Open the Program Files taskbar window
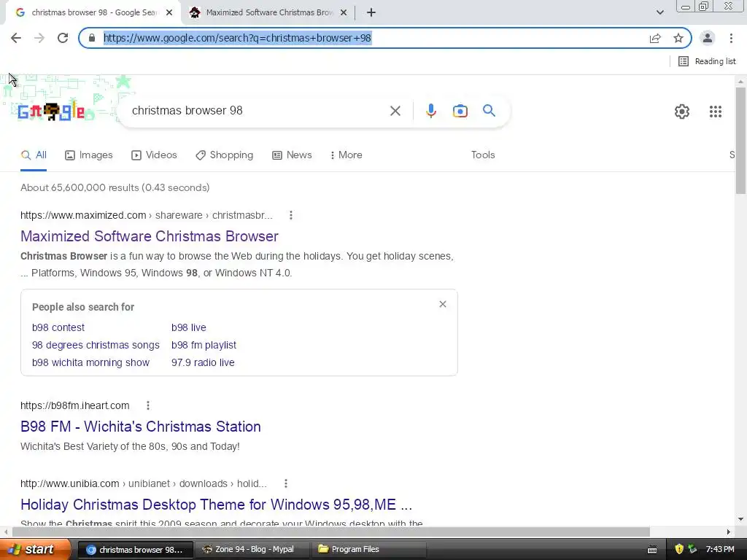The height and width of the screenshot is (560, 747). [x=368, y=550]
